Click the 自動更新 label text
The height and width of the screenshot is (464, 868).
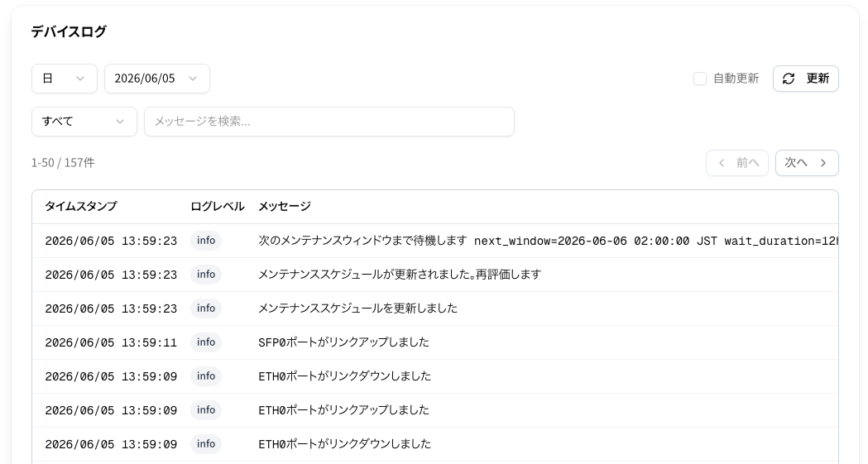coord(736,79)
